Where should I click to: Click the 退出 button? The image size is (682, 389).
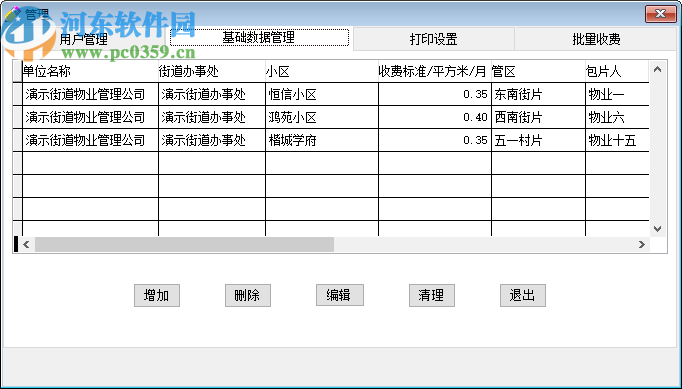click(522, 295)
